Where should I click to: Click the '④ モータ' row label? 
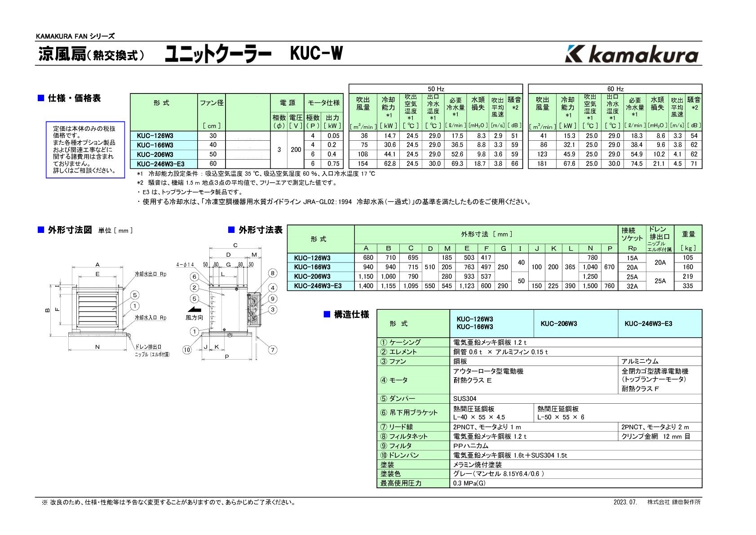coord(394,380)
